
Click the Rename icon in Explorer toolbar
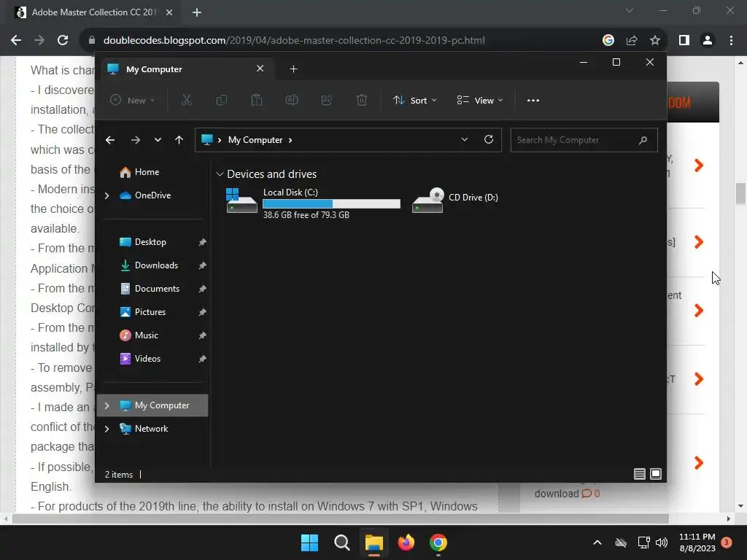point(292,100)
